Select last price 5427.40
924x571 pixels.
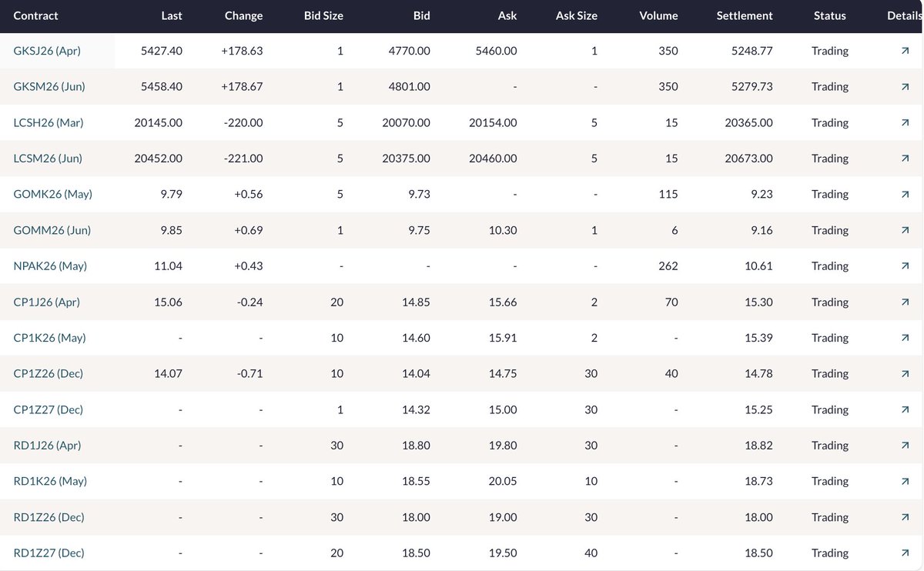click(162, 51)
